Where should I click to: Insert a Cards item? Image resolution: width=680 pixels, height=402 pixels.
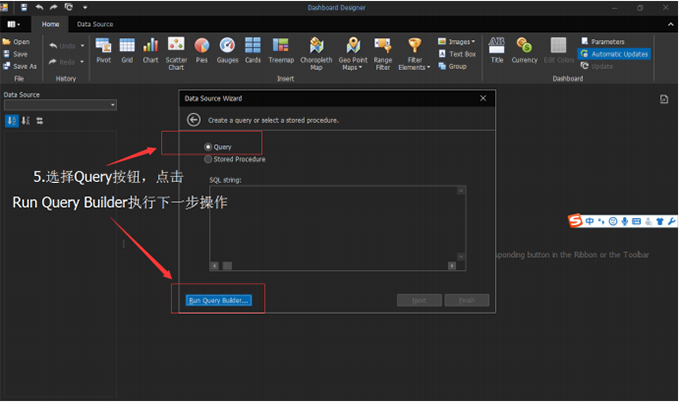(x=253, y=51)
